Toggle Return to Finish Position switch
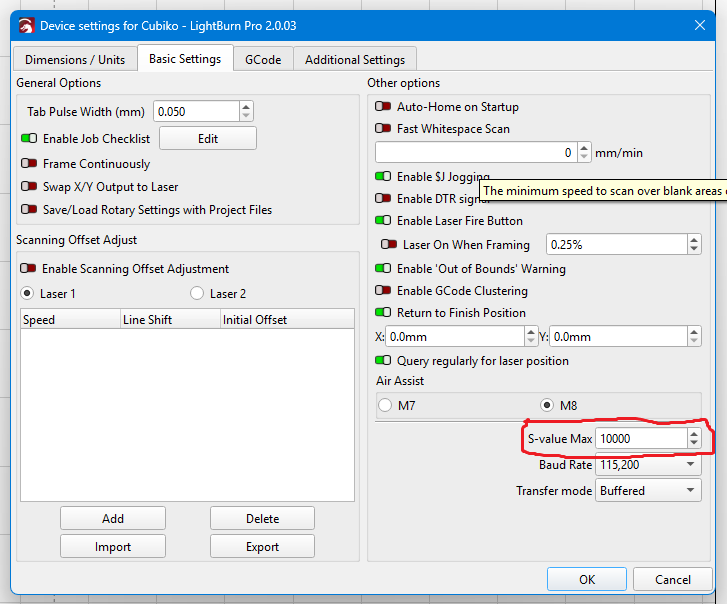This screenshot has height=604, width=727. (383, 312)
